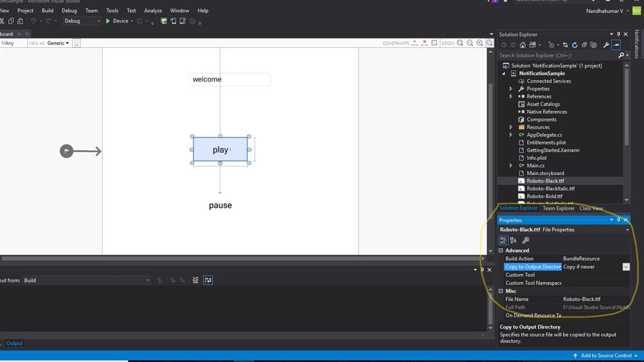Open the Build menu

point(47,11)
